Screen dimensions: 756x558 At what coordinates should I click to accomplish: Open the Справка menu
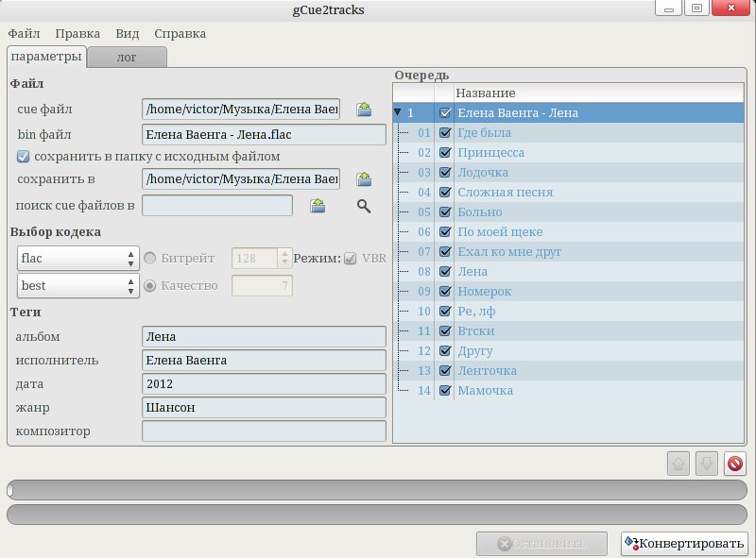(x=180, y=34)
